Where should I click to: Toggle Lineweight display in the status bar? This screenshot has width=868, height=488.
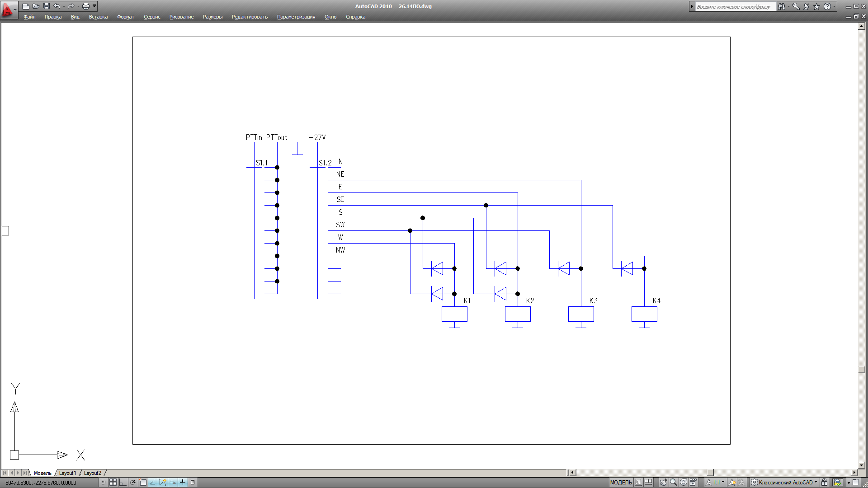pyautogui.click(x=183, y=483)
